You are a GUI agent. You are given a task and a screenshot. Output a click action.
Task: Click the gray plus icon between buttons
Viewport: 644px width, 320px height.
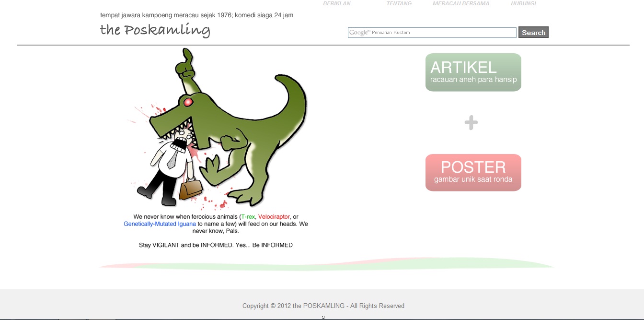tap(471, 123)
